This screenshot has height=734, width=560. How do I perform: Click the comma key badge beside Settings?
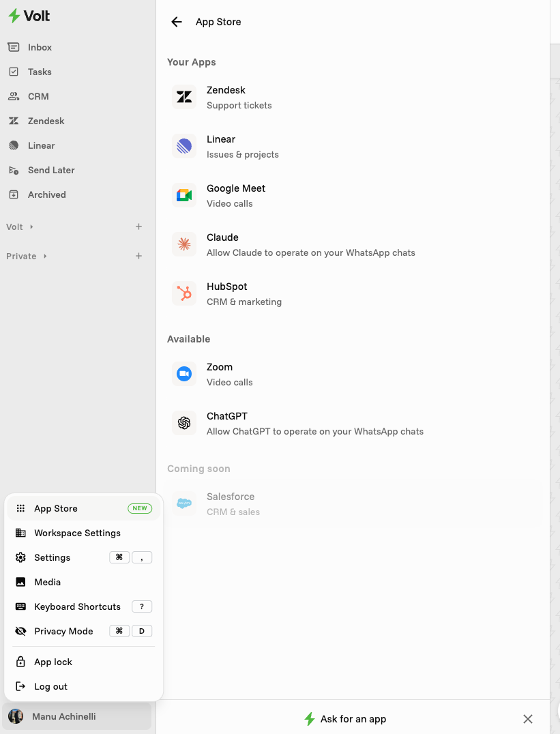coord(142,557)
